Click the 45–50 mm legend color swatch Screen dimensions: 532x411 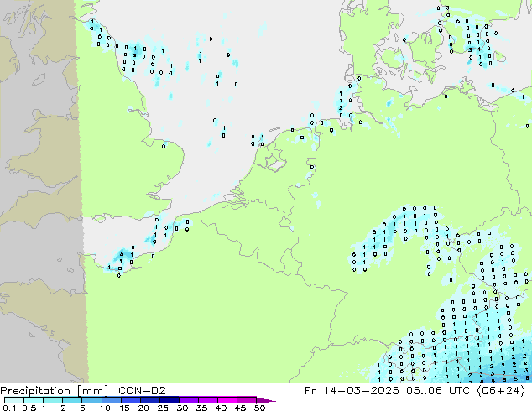point(247,400)
